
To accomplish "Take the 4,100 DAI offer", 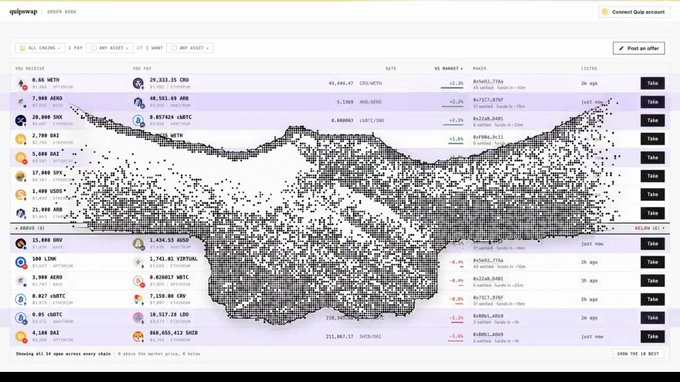I will click(x=653, y=336).
